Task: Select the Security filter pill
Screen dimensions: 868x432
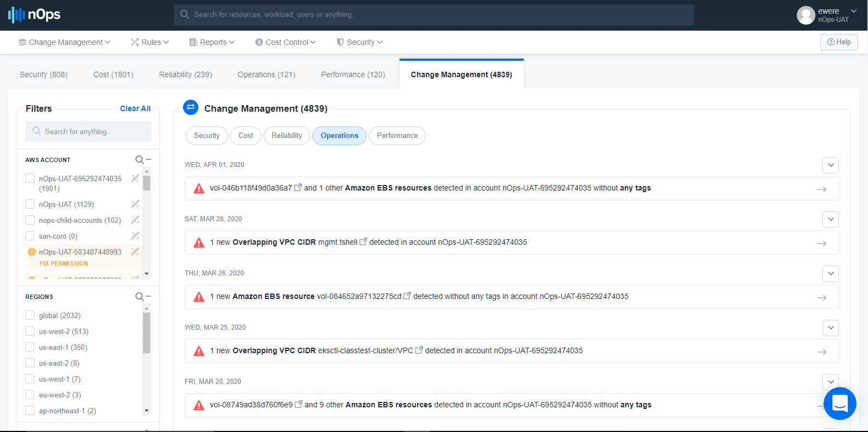Action: pyautogui.click(x=207, y=136)
